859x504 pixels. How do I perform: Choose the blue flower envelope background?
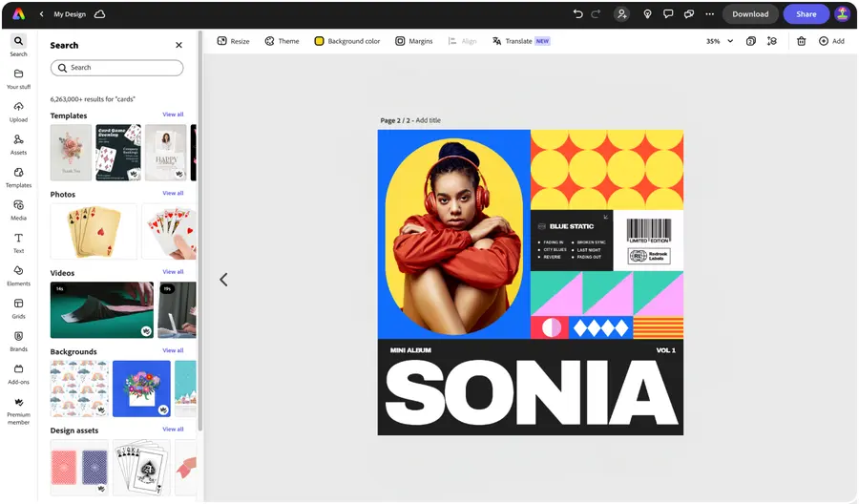coord(141,388)
